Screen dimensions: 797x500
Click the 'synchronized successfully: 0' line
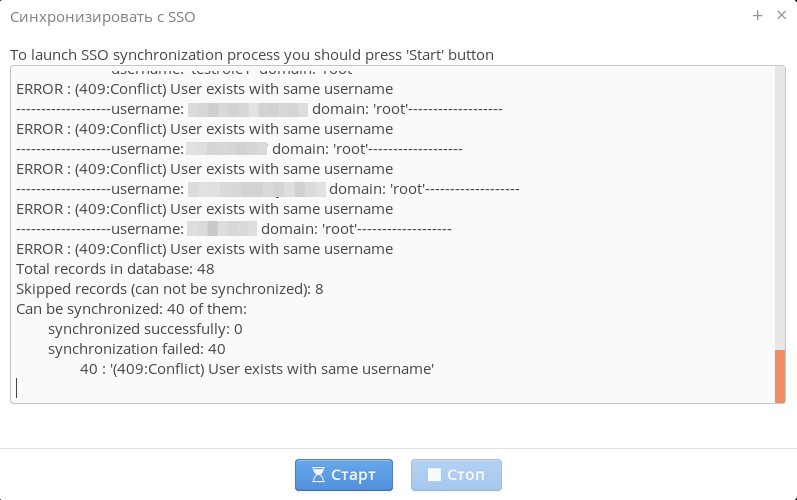click(145, 329)
